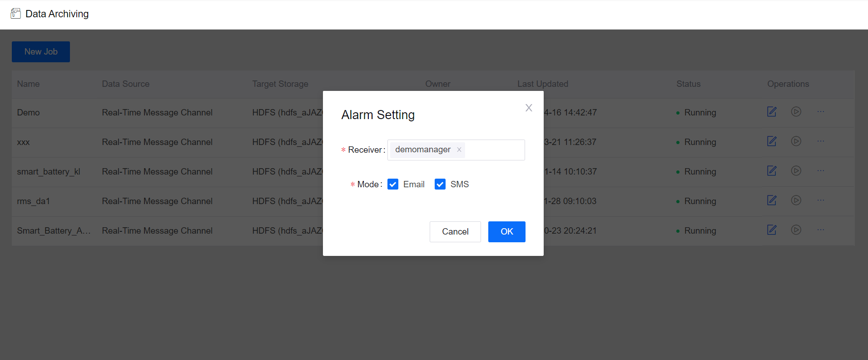Start smart_battery_kl job play icon
This screenshot has width=868, height=360.
[x=796, y=170]
